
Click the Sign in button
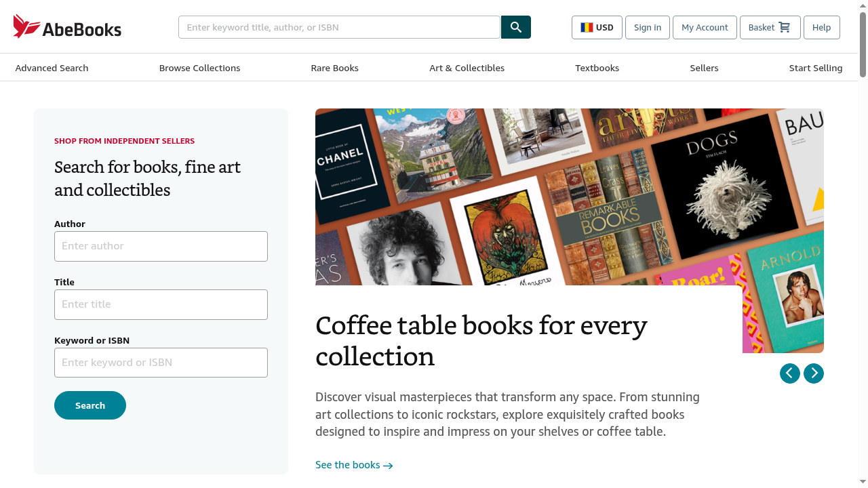[647, 27]
